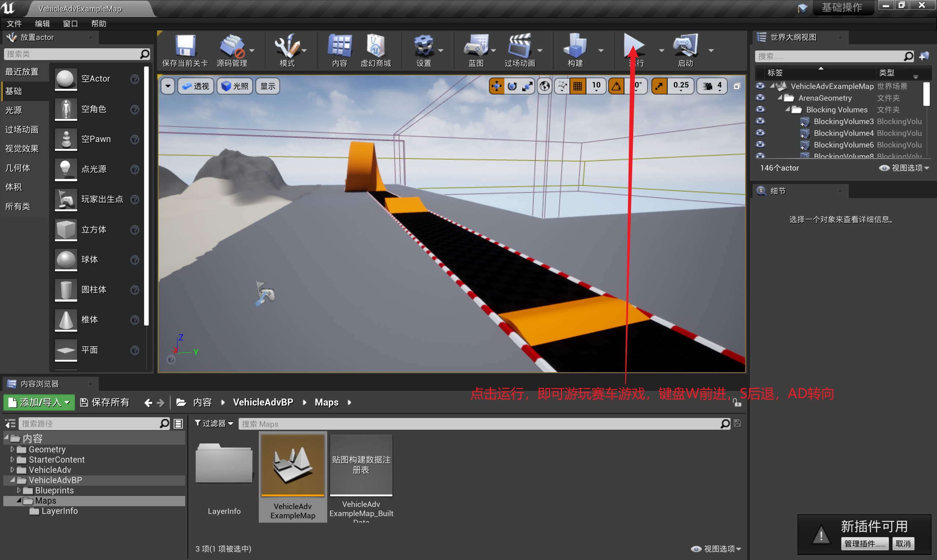Click the Add/Import (添加/导入) button
Viewport: 937px width, 560px height.
click(39, 402)
